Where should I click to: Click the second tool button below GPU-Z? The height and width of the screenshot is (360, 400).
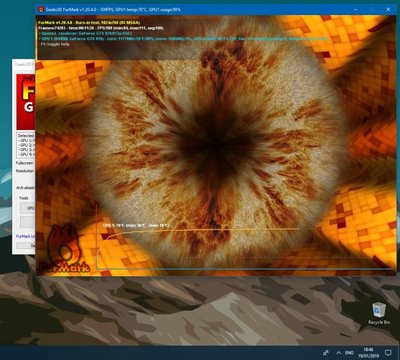pyautogui.click(x=28, y=222)
